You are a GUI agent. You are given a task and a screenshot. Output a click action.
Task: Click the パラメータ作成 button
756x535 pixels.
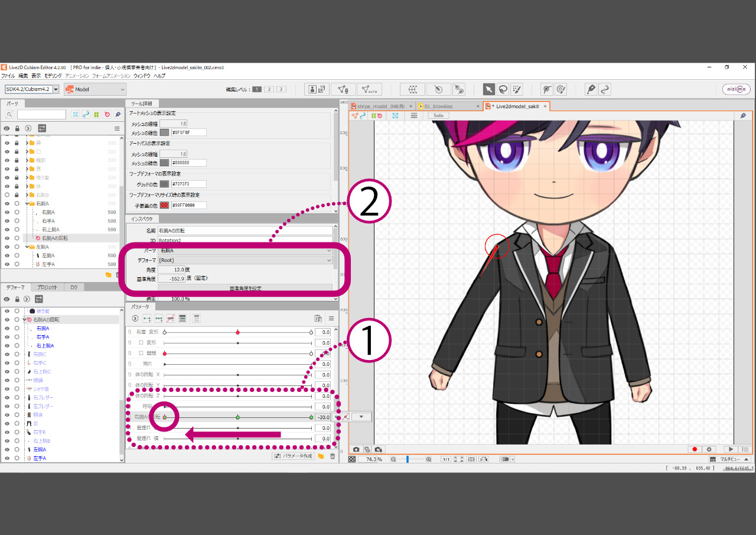click(293, 456)
